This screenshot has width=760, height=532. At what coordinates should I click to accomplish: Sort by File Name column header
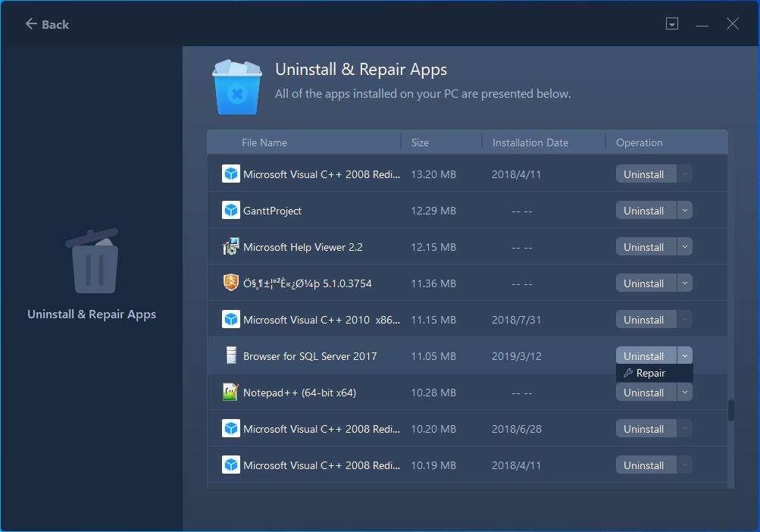pyautogui.click(x=264, y=142)
